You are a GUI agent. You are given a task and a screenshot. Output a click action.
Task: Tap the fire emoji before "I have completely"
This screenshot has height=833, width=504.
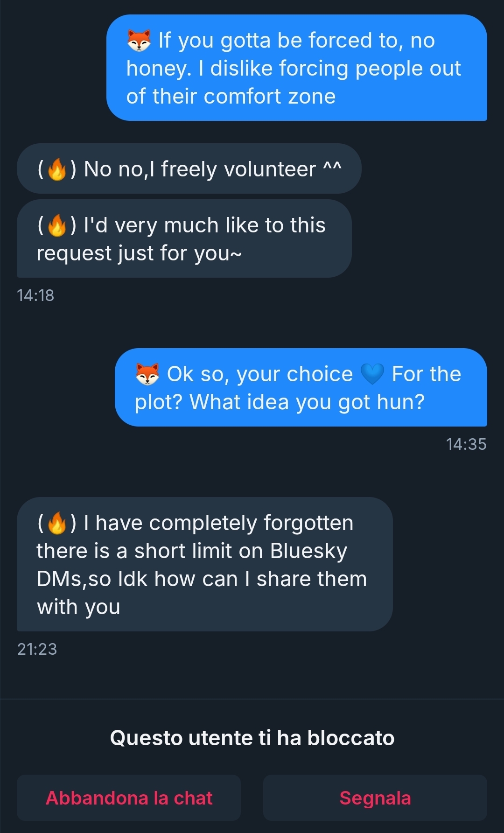point(57,523)
